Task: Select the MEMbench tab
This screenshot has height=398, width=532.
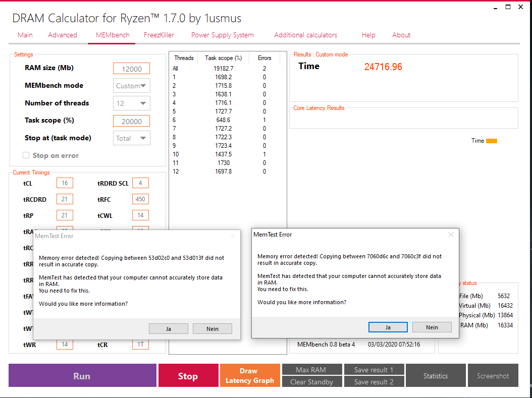Action: (113, 35)
